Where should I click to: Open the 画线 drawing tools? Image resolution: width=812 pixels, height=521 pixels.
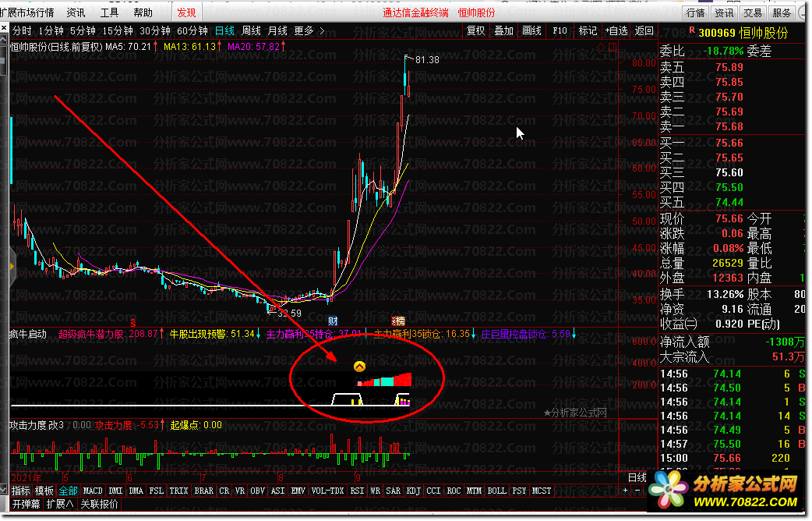(531, 30)
